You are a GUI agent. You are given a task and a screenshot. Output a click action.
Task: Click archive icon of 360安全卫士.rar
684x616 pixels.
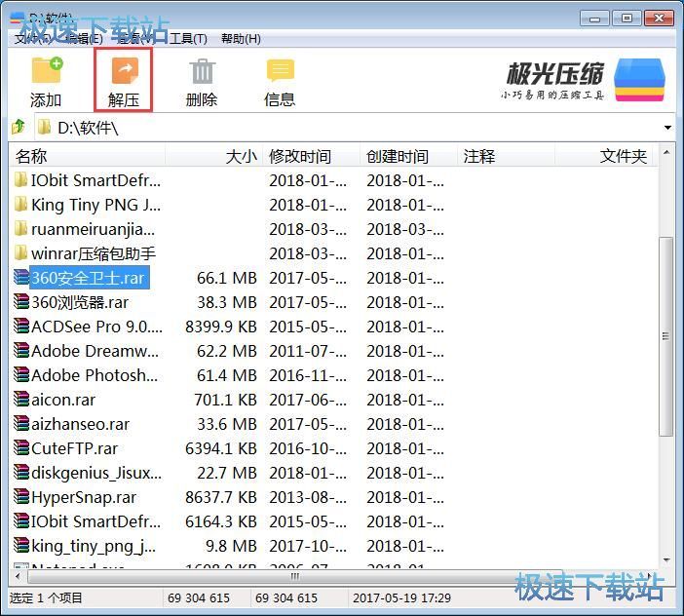[x=21, y=278]
